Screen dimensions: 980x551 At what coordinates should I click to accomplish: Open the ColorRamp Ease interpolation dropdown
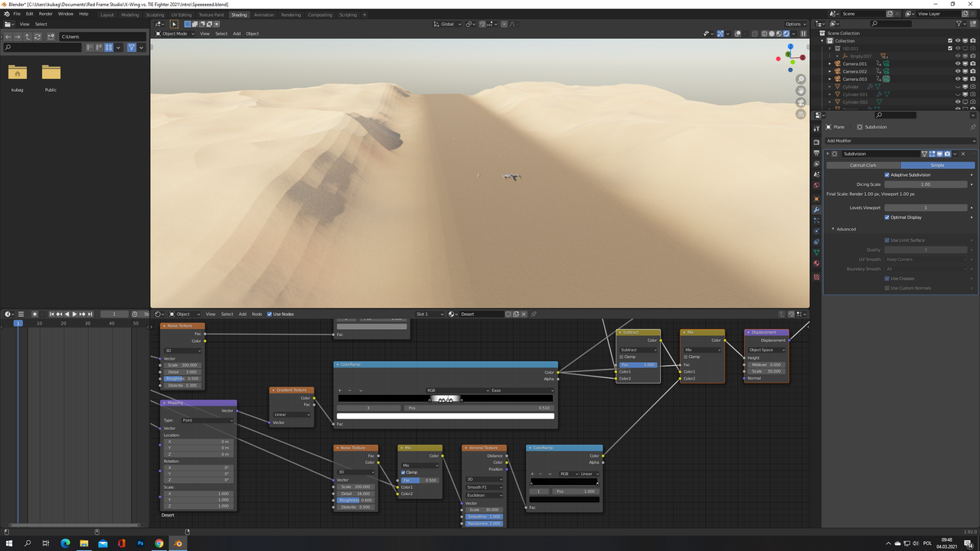pyautogui.click(x=521, y=390)
